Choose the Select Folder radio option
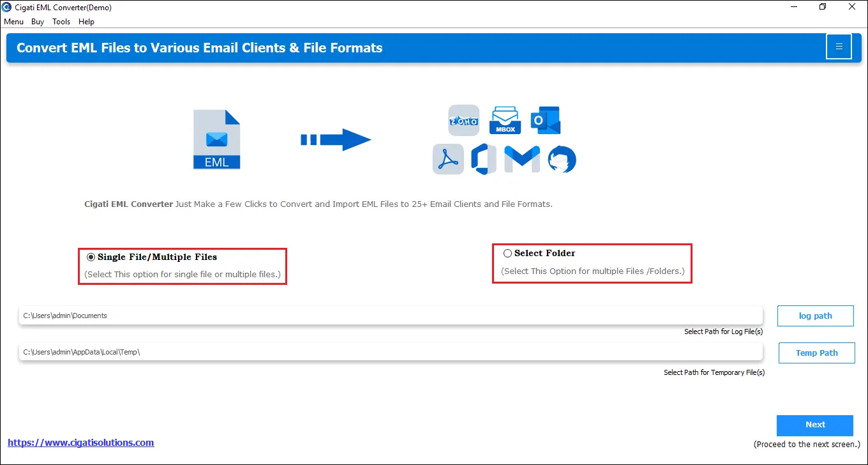Image resolution: width=868 pixels, height=465 pixels. [x=507, y=253]
